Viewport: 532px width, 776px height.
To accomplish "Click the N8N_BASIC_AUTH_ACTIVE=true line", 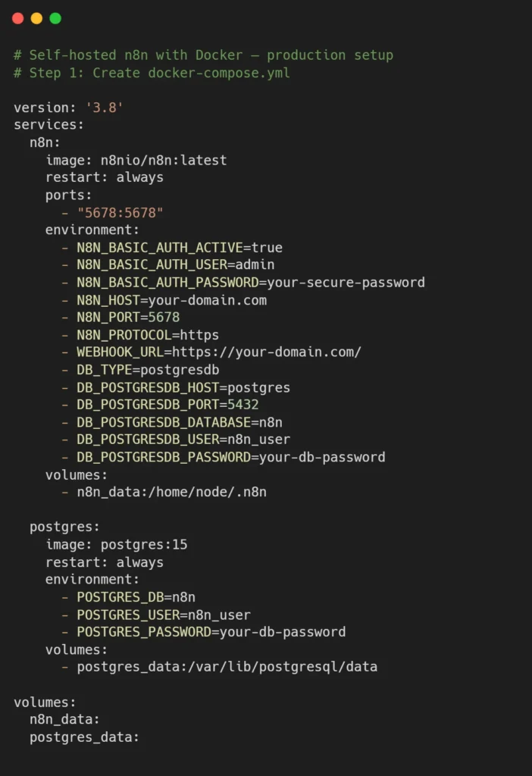I will pos(180,247).
